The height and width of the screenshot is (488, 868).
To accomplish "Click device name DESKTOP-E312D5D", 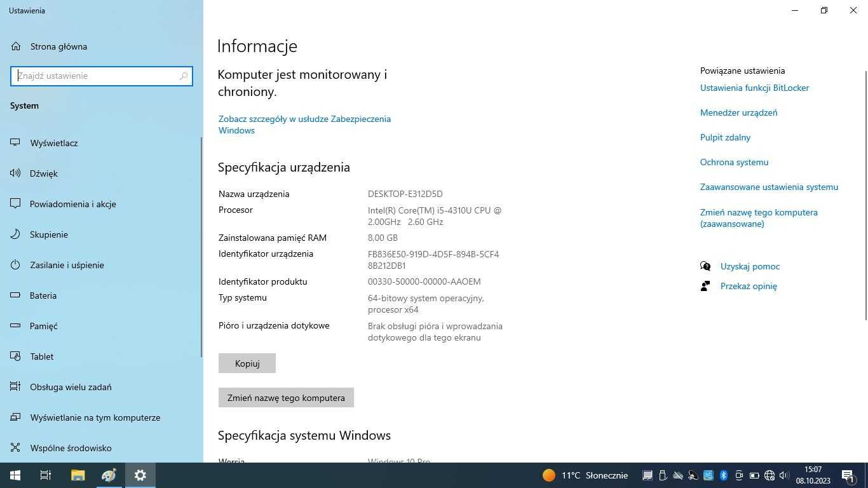I will 405,194.
